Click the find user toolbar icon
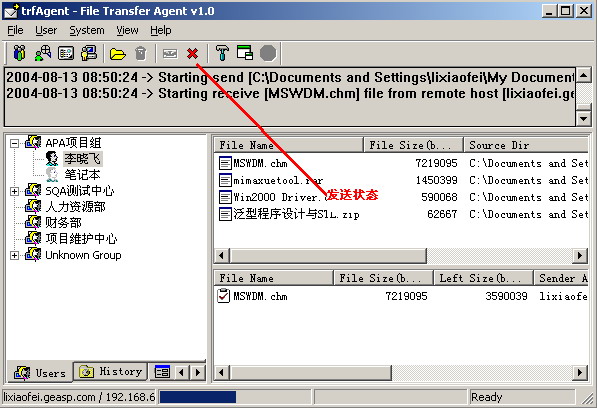Viewport: 597px width, 408px height. tap(43, 53)
